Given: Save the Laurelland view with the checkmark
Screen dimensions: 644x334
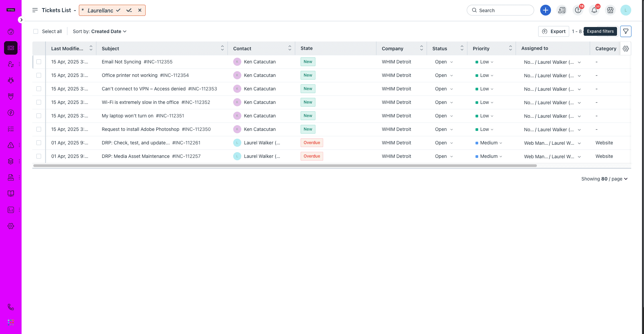Looking at the screenshot, I should pos(118,10).
